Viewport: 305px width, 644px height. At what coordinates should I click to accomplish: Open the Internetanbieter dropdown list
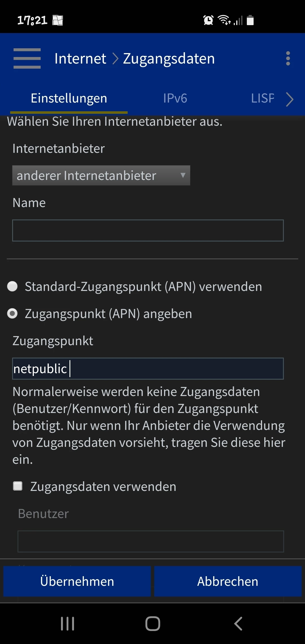[101, 175]
